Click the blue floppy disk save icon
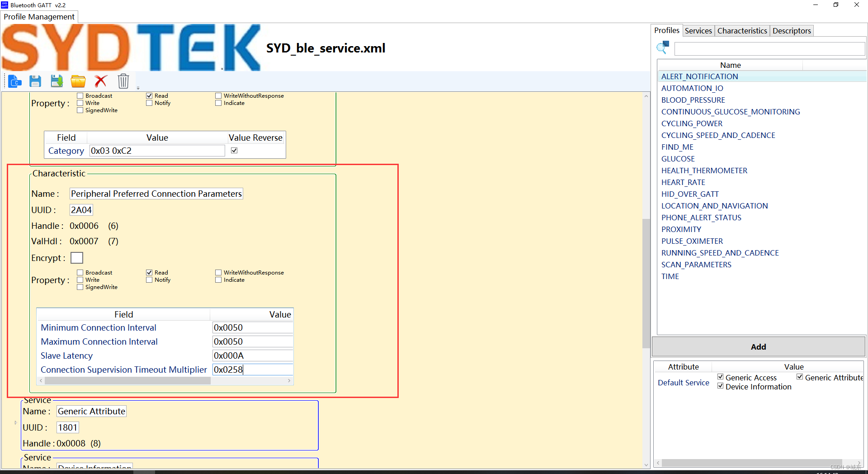Viewport: 868px width, 474px height. click(x=35, y=81)
